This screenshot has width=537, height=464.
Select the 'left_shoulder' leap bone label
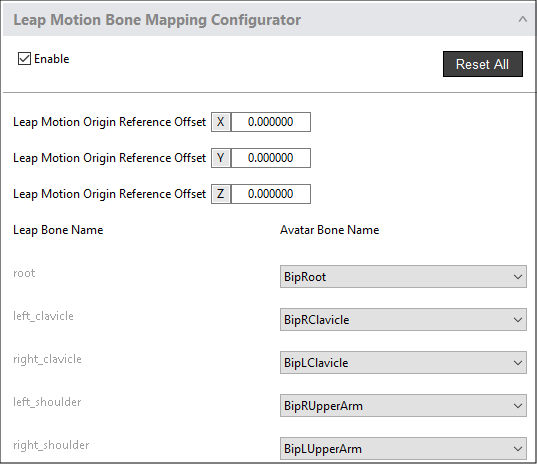click(x=47, y=402)
